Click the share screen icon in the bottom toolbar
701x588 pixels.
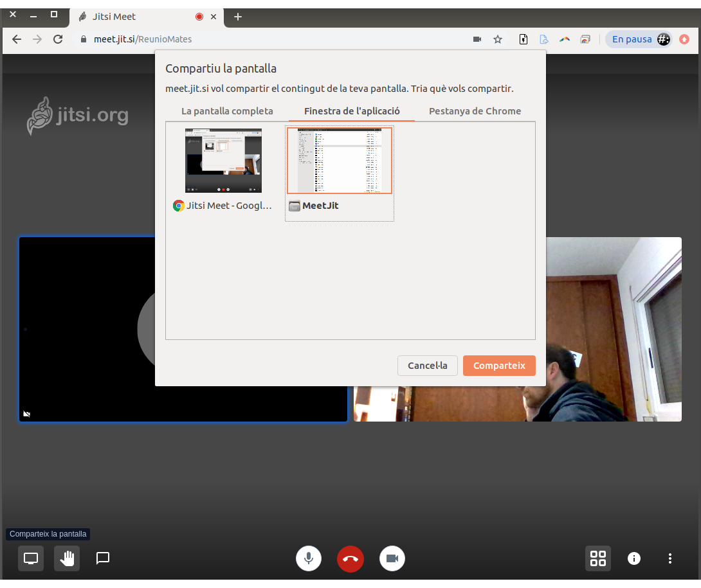(31, 558)
